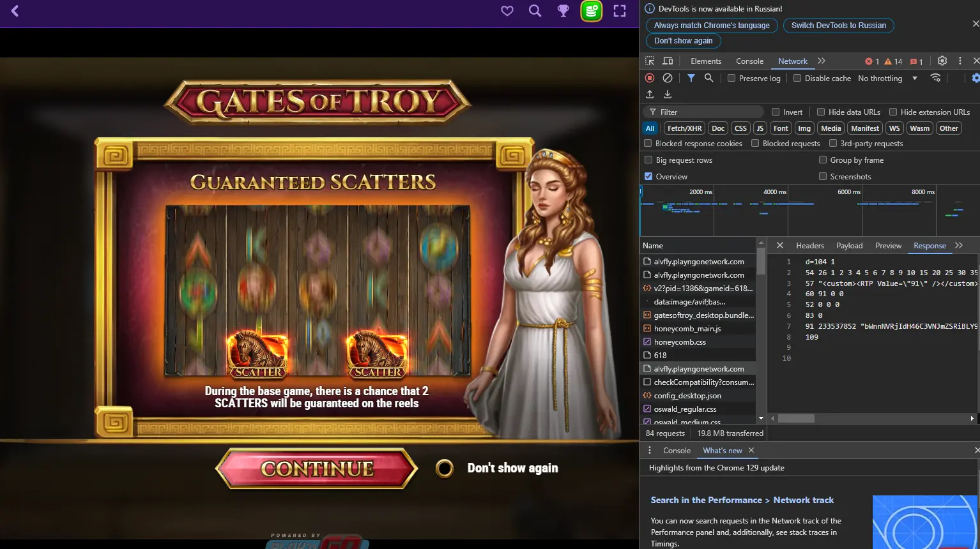The image size is (980, 549).
Task: Go back with the purple arrow
Action: coord(15,11)
